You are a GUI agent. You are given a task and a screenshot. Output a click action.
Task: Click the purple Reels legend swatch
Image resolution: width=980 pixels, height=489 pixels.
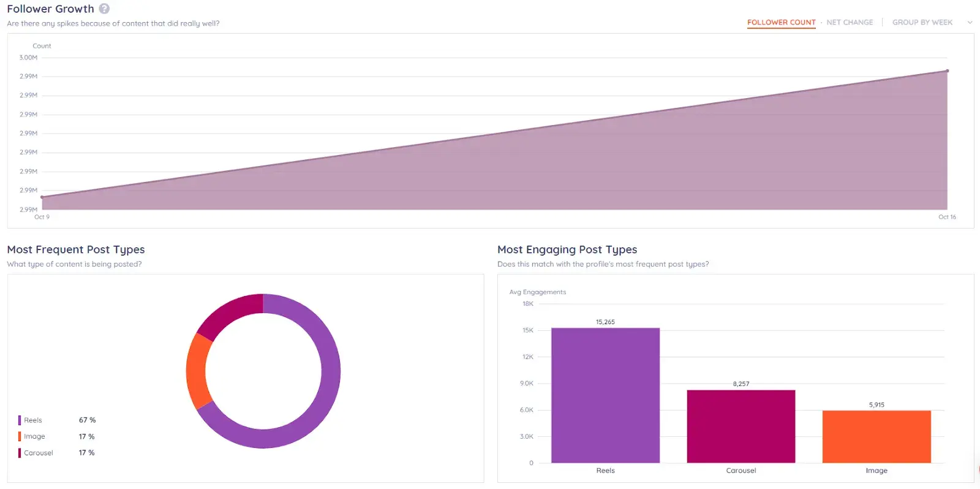pyautogui.click(x=20, y=420)
